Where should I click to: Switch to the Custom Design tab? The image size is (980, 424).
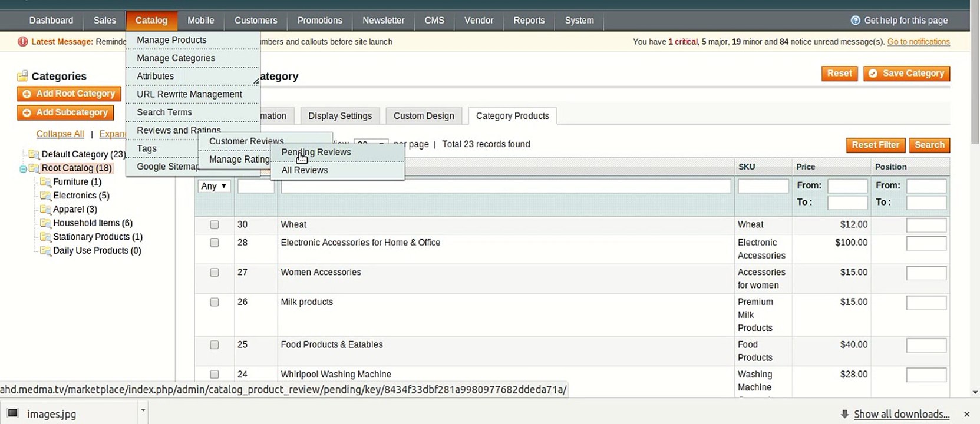(x=424, y=116)
